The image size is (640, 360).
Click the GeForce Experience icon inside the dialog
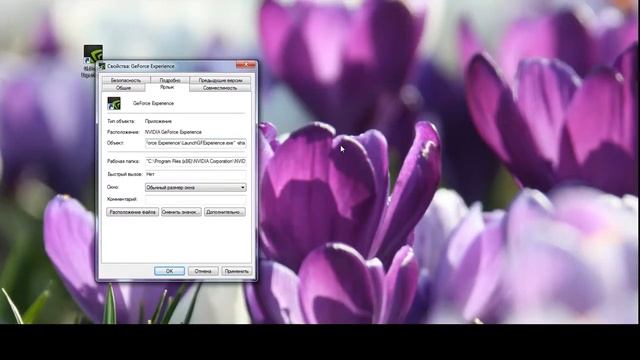pos(114,103)
